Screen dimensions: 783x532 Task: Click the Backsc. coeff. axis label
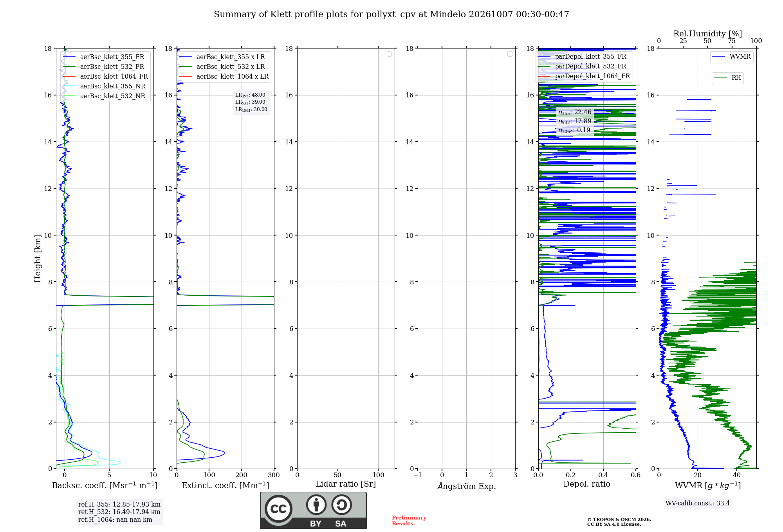coord(105,485)
